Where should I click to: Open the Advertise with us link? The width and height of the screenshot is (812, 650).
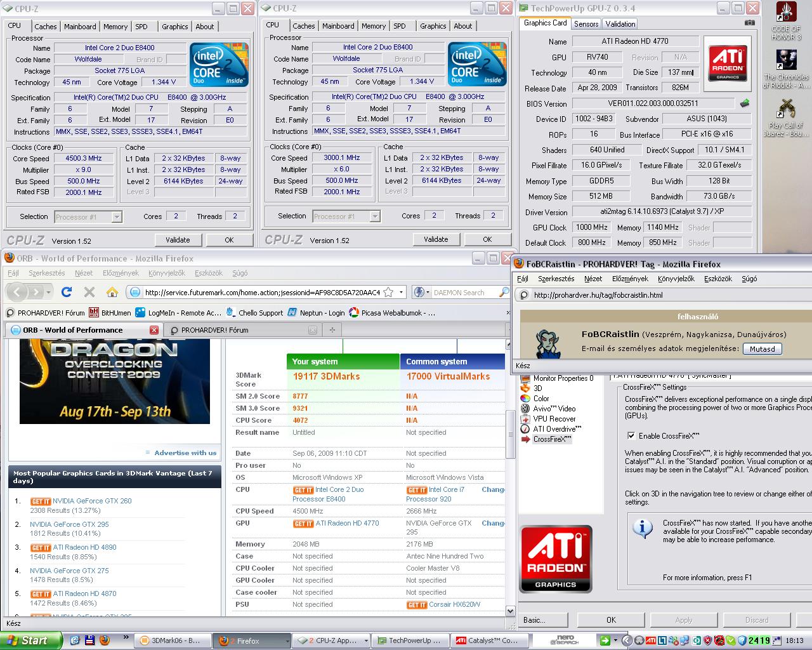[x=185, y=453]
